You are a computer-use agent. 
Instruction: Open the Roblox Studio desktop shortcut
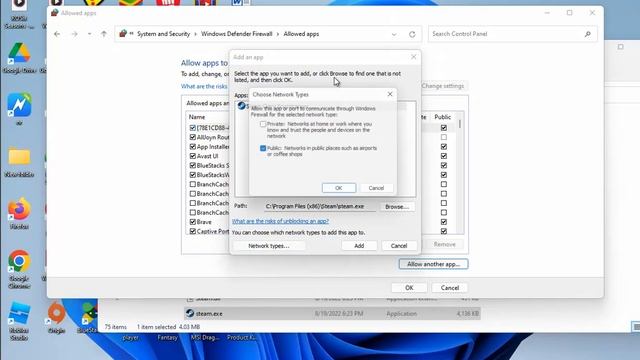19,321
